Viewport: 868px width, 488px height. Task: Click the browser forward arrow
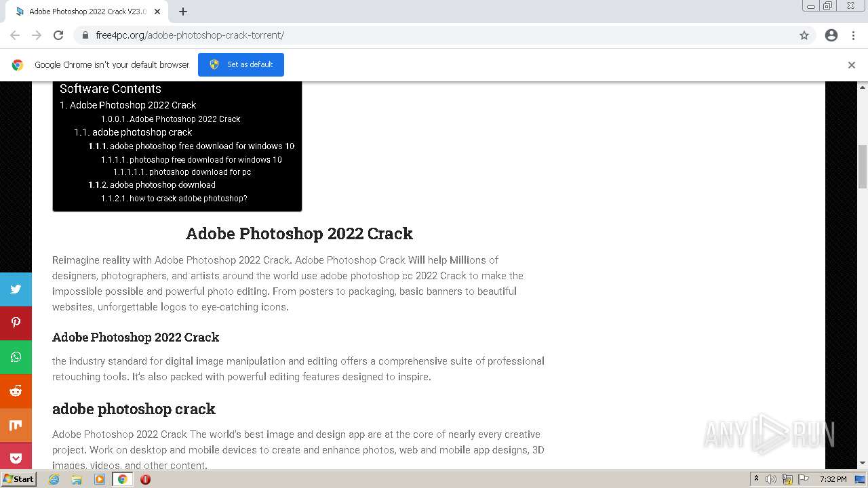coord(37,35)
